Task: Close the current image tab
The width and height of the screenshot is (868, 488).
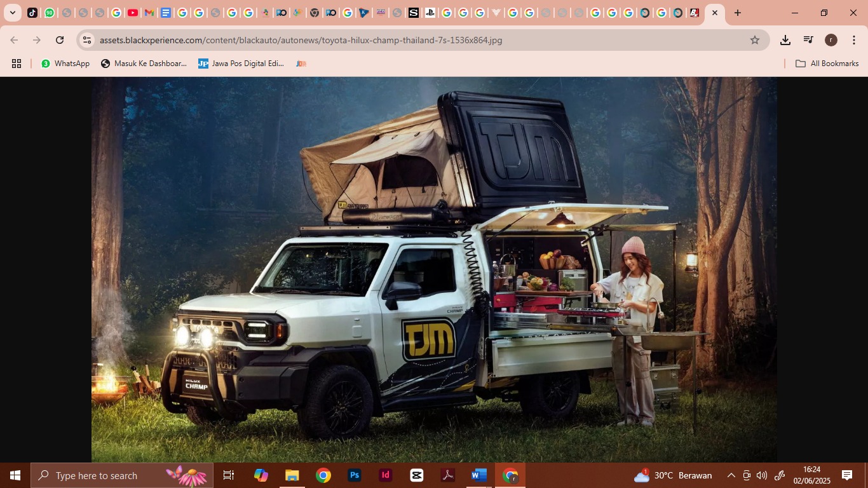Action: click(715, 13)
